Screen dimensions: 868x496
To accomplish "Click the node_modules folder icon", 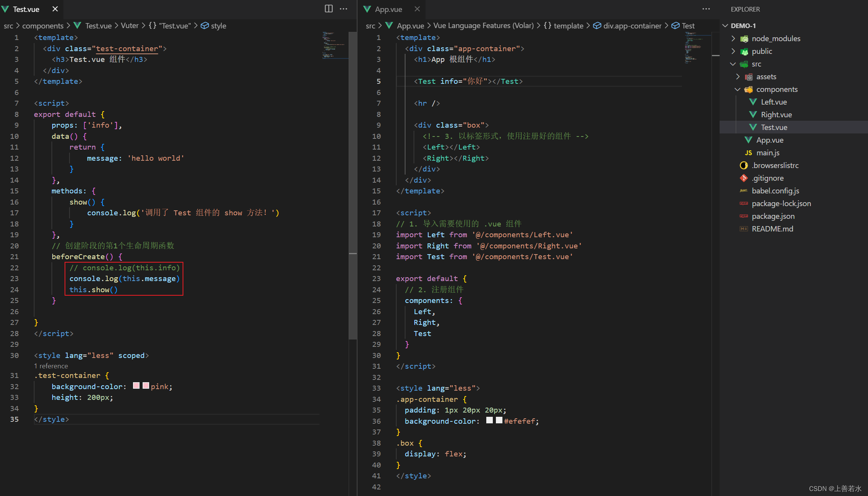I will coord(744,39).
